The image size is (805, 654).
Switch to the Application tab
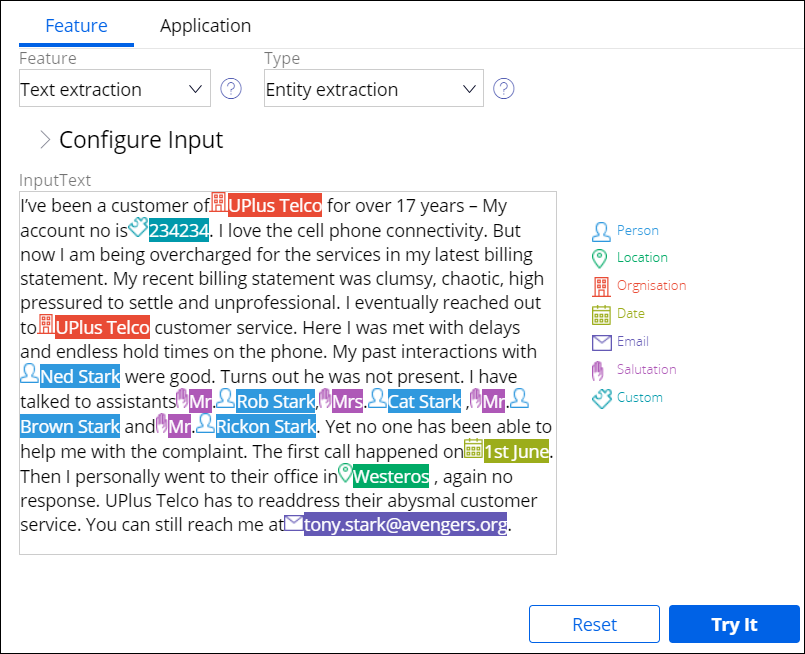pos(205,26)
